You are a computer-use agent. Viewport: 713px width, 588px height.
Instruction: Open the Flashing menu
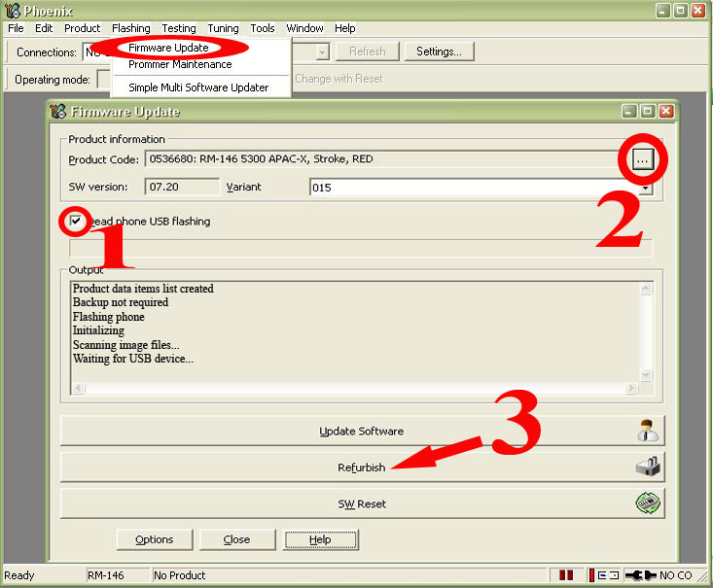click(131, 28)
